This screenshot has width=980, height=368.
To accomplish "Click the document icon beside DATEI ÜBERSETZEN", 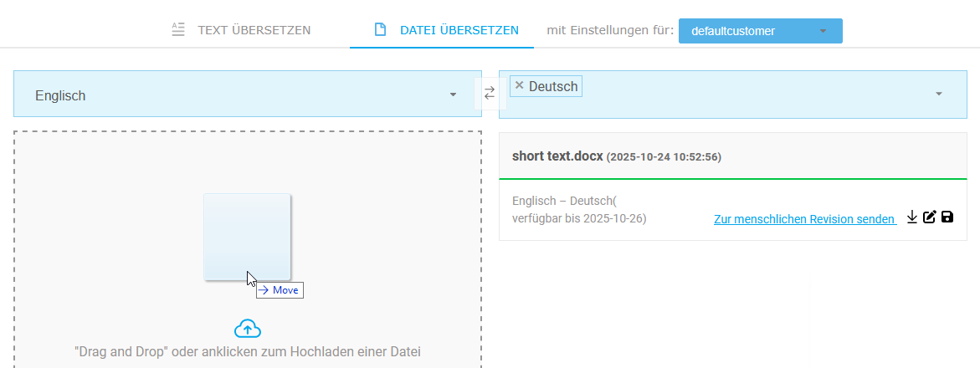I will [380, 30].
